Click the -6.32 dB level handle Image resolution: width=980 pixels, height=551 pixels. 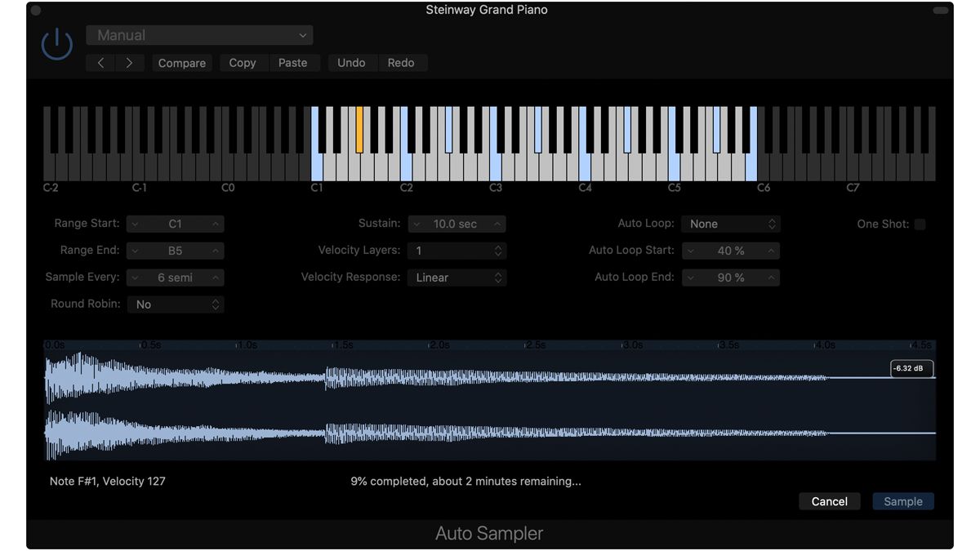click(911, 368)
